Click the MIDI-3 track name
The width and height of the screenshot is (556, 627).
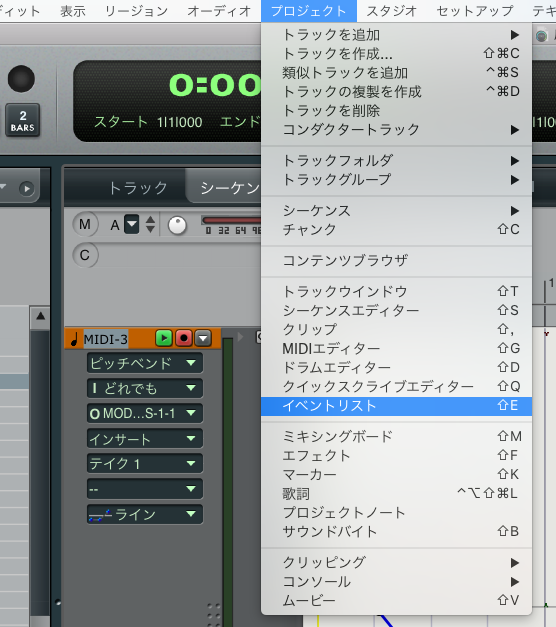tap(106, 339)
